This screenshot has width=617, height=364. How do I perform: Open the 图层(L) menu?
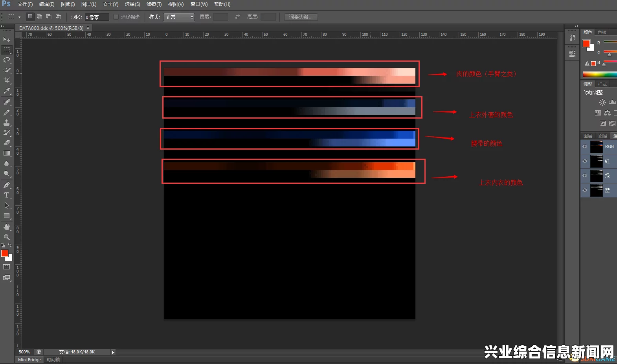(89, 4)
